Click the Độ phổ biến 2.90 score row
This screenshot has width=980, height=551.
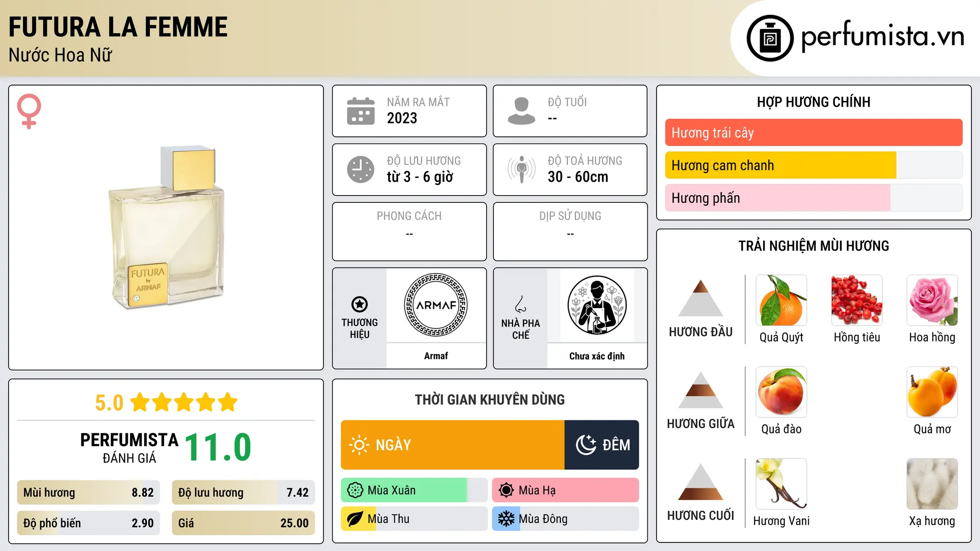[89, 523]
